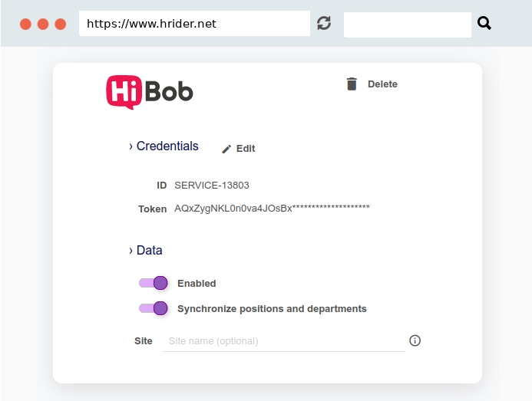Click the empty browser search box
Image resolution: width=532 pixels, height=401 pixels.
click(408, 25)
